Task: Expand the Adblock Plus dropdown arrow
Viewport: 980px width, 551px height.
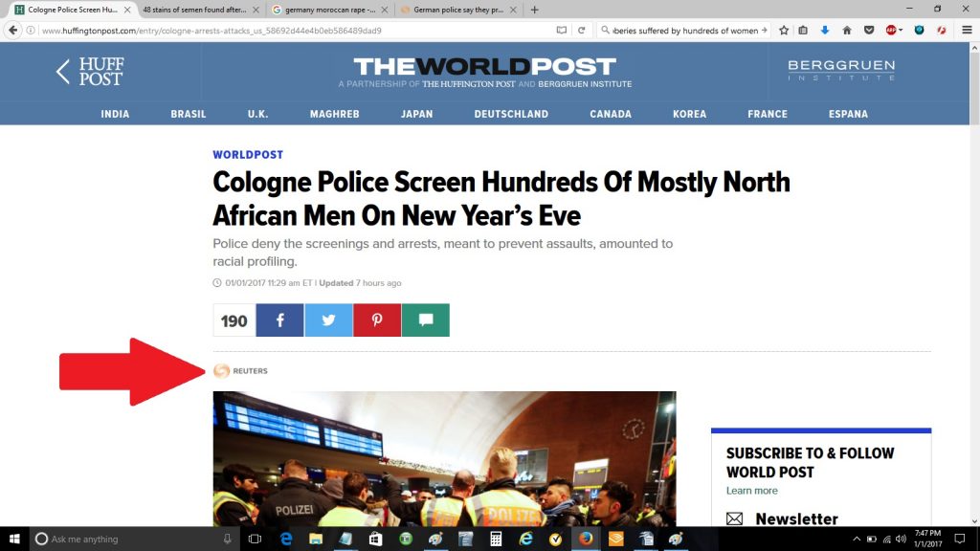Action: 901,30
